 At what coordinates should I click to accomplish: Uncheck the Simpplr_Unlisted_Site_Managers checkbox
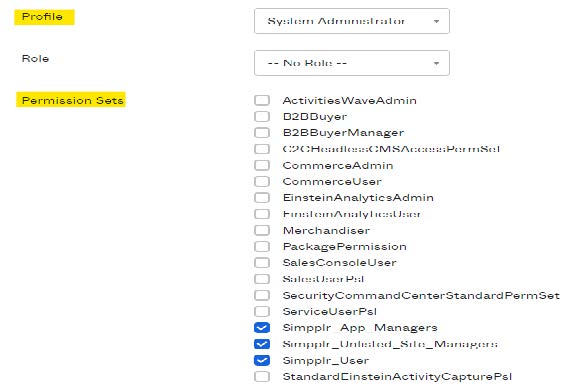click(x=262, y=344)
